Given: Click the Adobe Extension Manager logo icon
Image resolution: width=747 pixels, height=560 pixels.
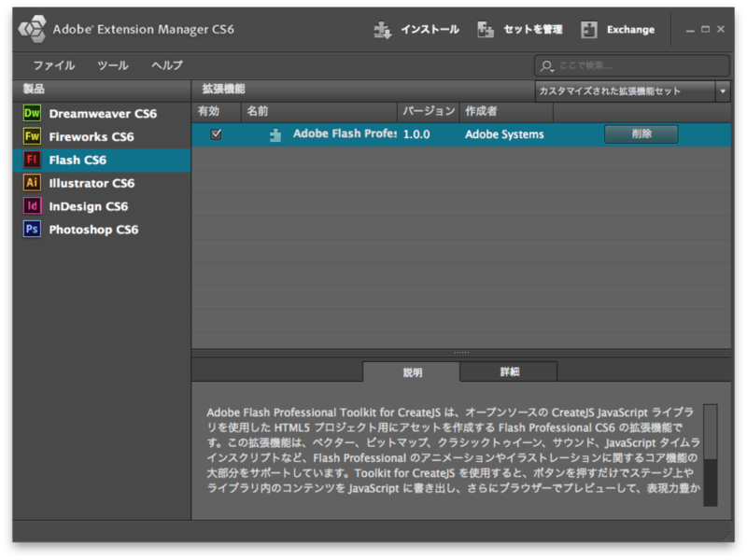Looking at the screenshot, I should (33, 28).
